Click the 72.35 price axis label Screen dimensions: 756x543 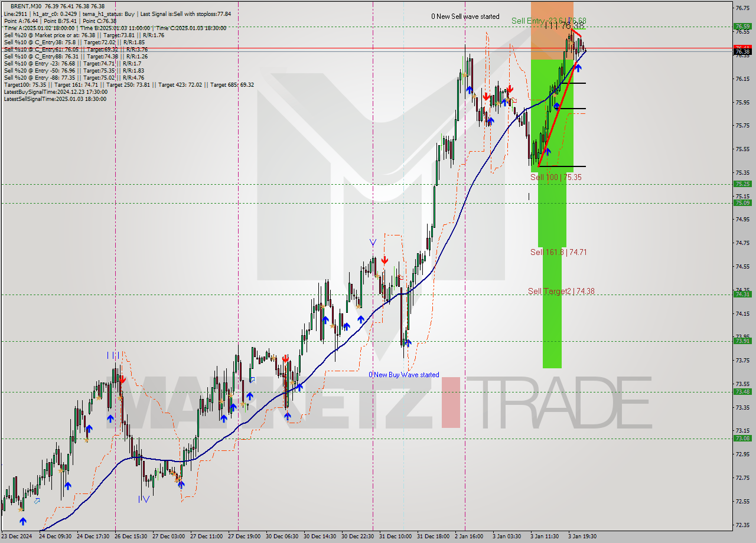[x=742, y=525]
